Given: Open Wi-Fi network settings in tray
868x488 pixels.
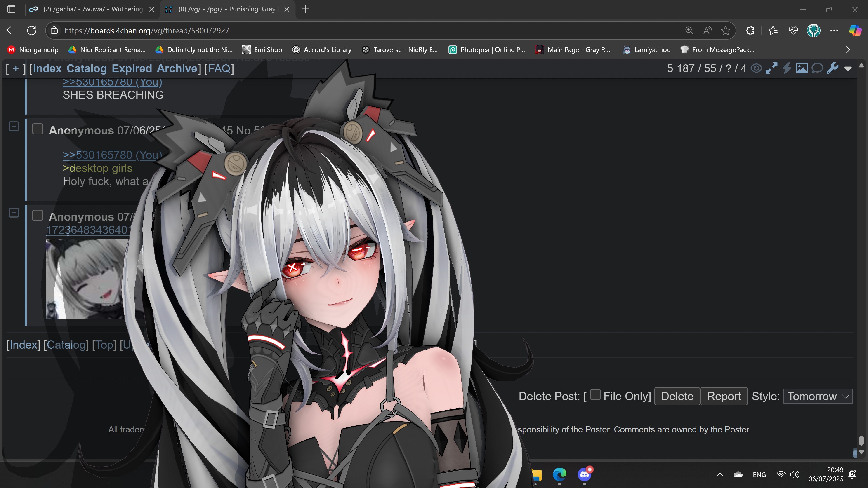Looking at the screenshot, I should [781, 474].
